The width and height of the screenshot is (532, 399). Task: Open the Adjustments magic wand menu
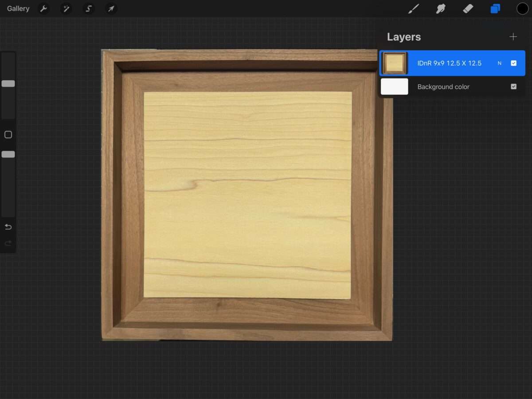[x=66, y=8]
